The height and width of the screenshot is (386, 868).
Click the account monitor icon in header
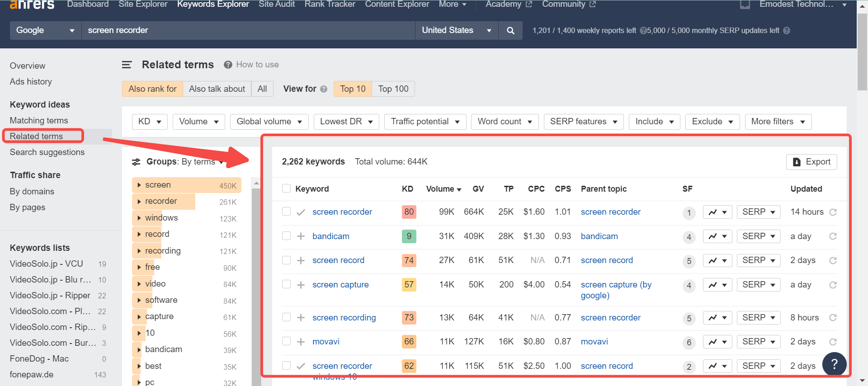pos(745,5)
